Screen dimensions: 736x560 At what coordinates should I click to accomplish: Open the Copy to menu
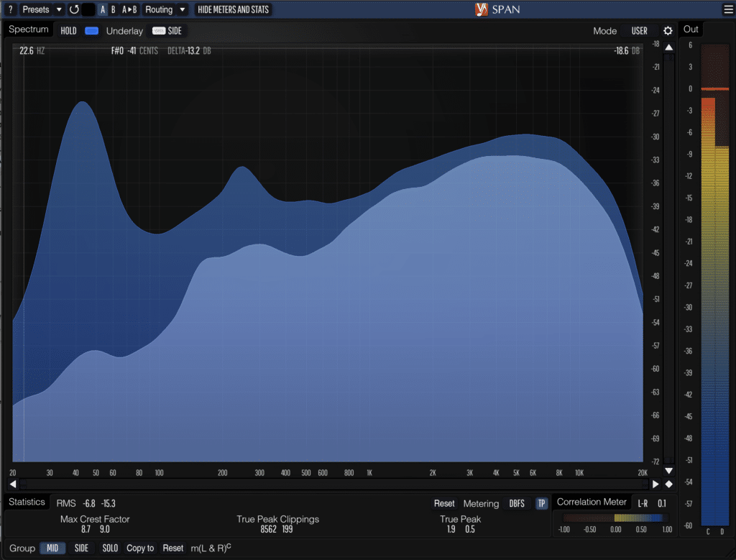[140, 548]
